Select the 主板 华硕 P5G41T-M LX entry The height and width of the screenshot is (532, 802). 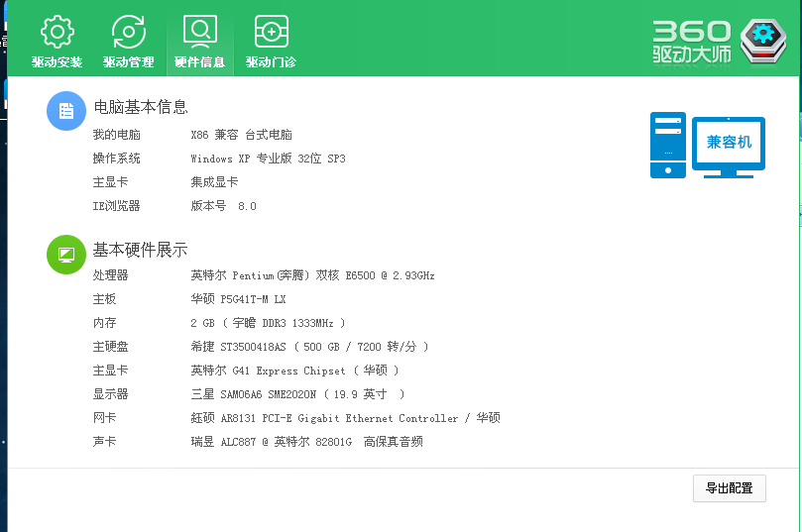click(x=238, y=299)
